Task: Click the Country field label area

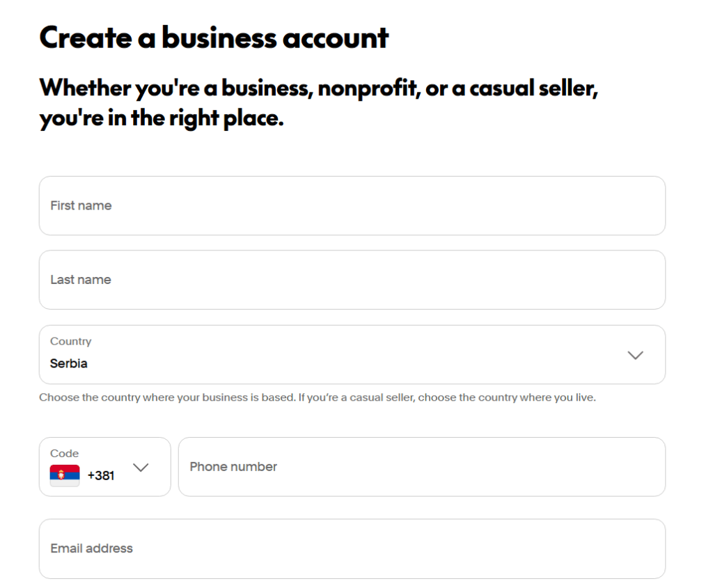Action: tap(70, 342)
